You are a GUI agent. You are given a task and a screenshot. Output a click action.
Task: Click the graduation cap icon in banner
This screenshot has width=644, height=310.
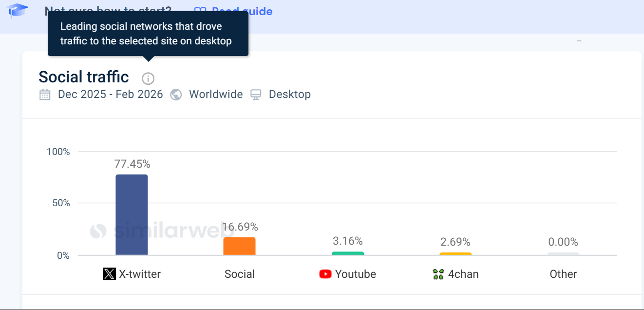click(x=18, y=10)
